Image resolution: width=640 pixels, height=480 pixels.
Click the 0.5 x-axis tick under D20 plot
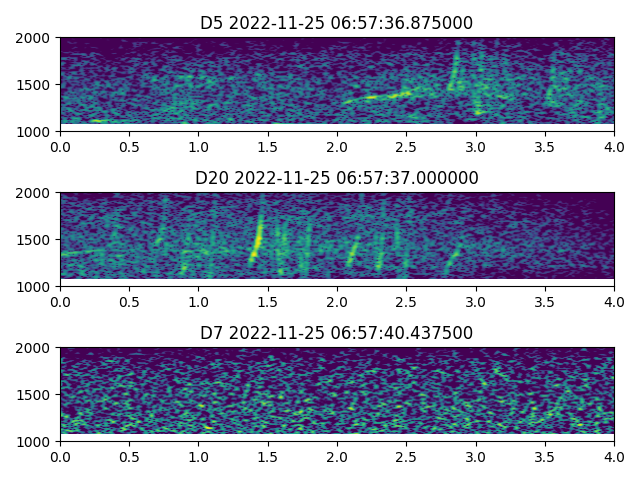[x=129, y=301]
